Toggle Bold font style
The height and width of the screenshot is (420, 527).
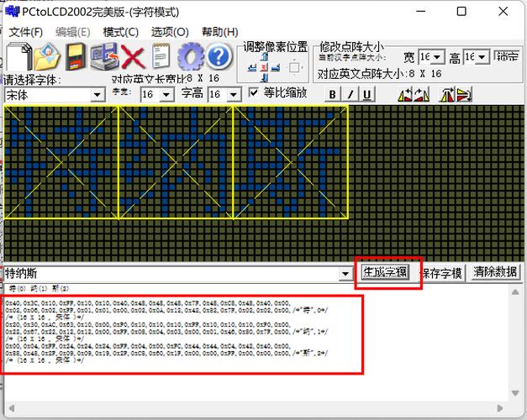[332, 94]
